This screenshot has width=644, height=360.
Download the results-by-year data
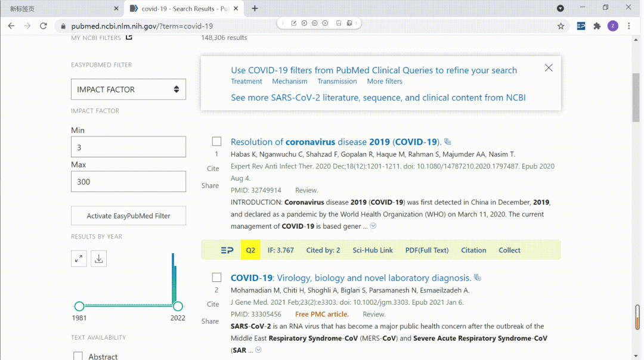(99, 259)
